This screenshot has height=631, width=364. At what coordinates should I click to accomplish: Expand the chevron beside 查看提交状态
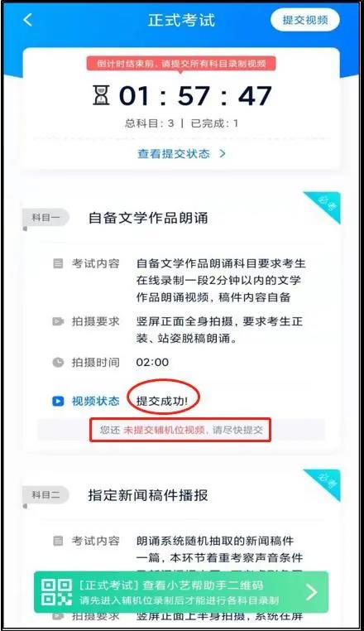point(223,154)
